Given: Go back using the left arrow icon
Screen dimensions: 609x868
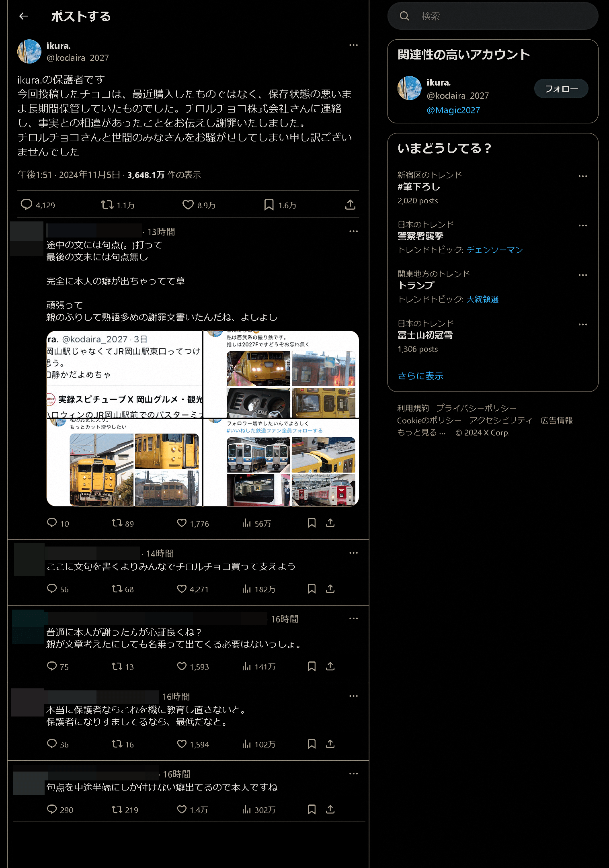Looking at the screenshot, I should click(24, 16).
